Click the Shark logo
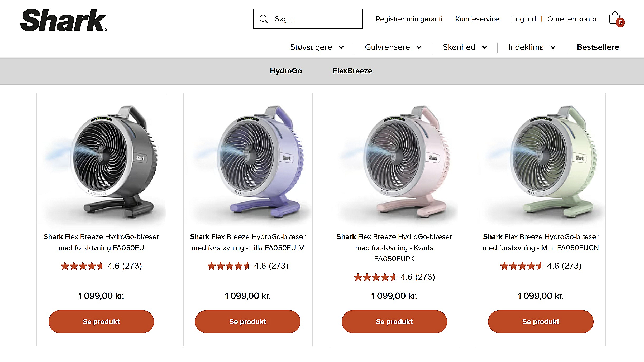644x362 pixels. point(64,19)
